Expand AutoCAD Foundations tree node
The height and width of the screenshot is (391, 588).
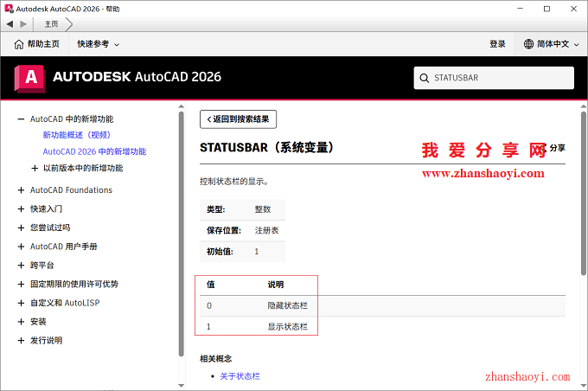tap(21, 190)
